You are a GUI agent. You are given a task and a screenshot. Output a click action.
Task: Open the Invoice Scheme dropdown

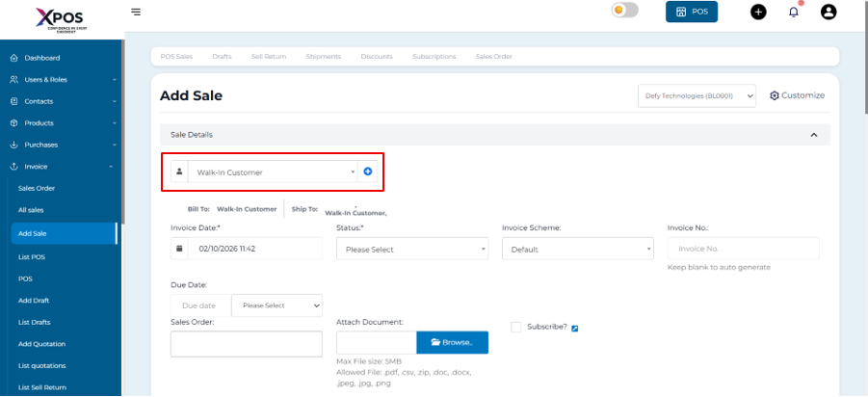[578, 249]
